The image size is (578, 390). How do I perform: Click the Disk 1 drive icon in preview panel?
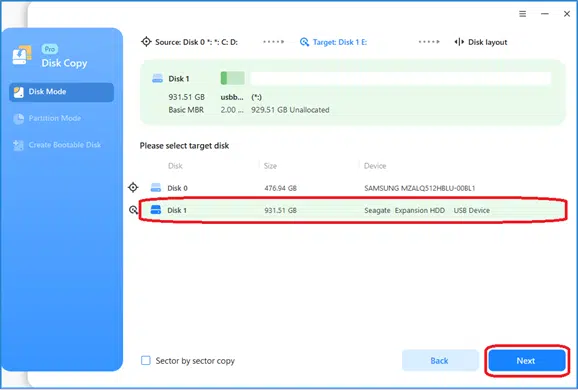click(157, 79)
